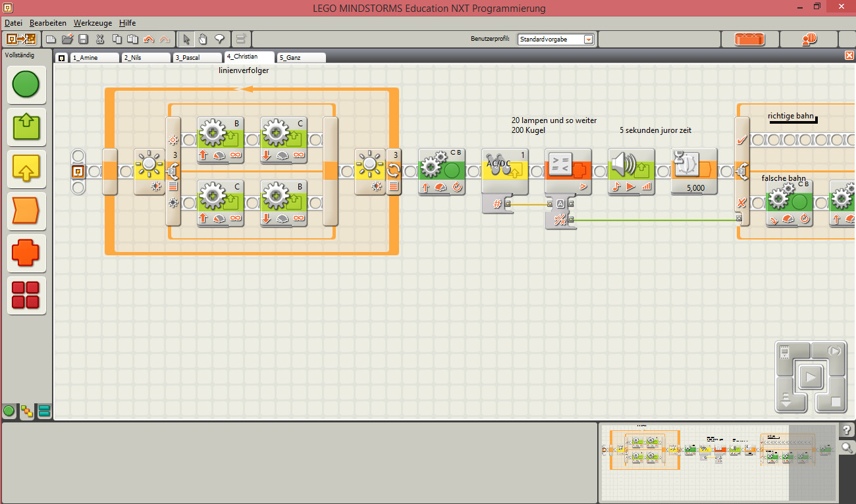Switch to the 5_Ganz program tab
Viewport: 856px width, 504px height.
click(300, 58)
